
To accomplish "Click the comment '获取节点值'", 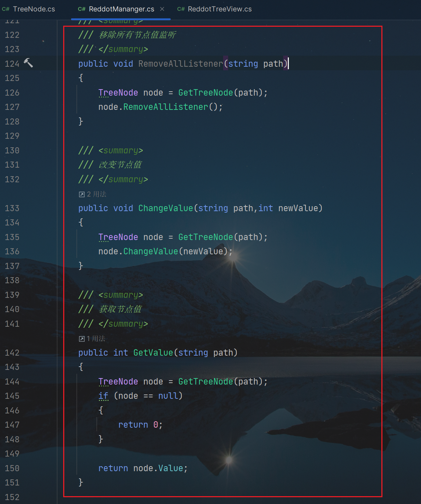I will point(120,309).
